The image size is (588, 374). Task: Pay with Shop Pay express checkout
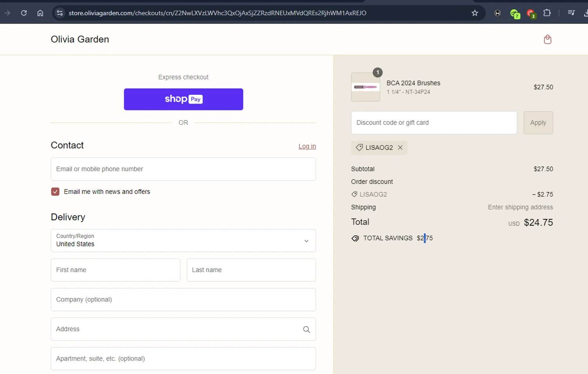pos(183,99)
